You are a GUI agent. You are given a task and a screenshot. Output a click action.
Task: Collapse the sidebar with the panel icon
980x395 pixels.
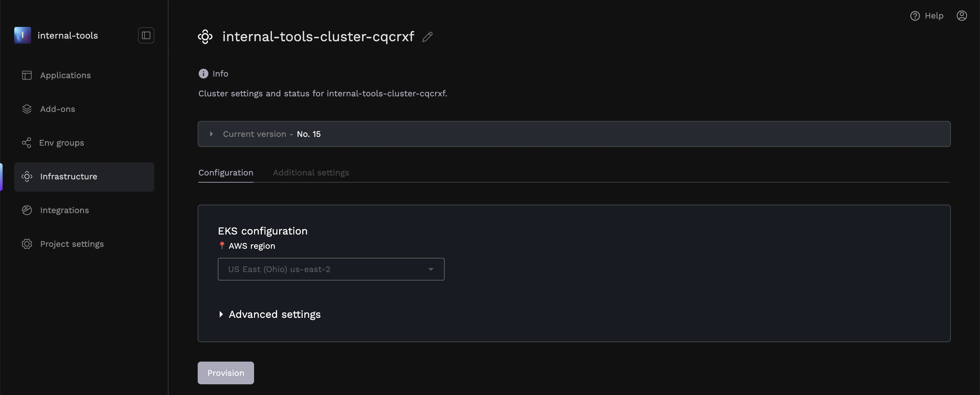[146, 35]
